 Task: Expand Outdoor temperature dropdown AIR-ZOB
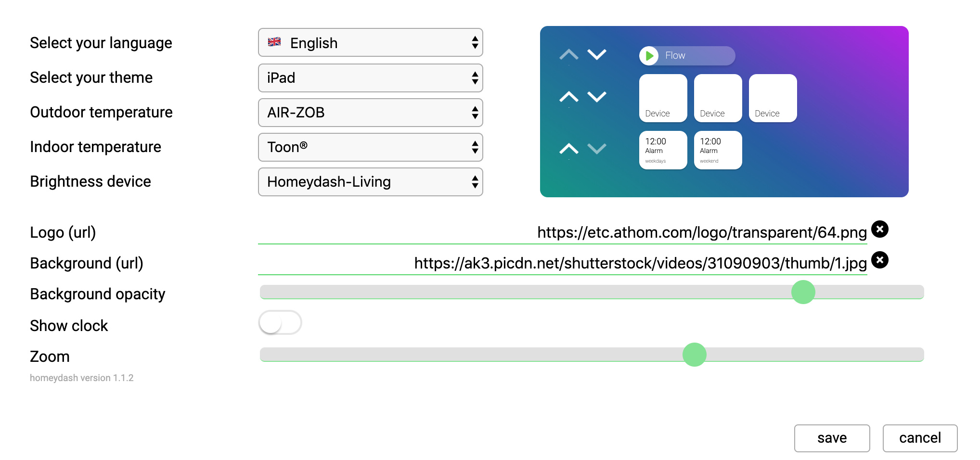[x=370, y=113]
